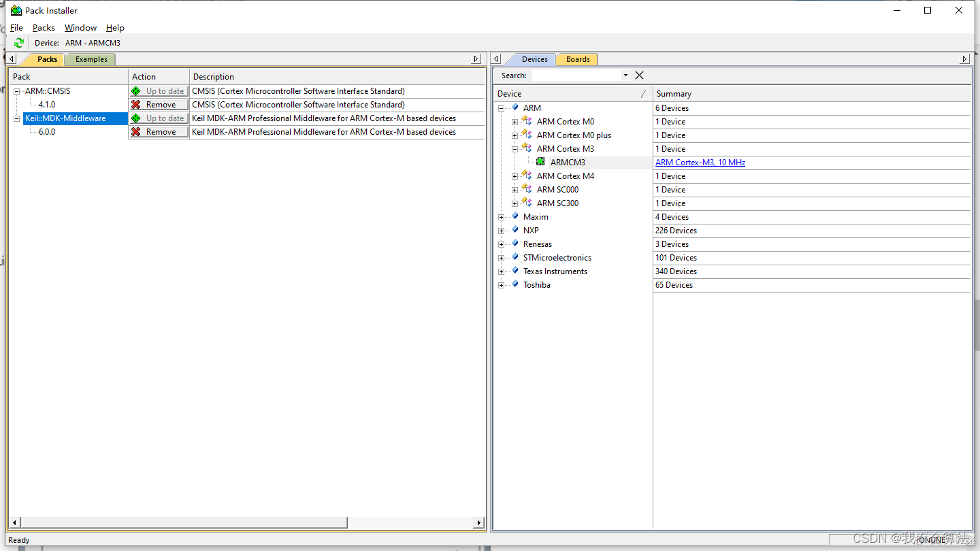Viewport: 980px width, 551px height.
Task: Select the Maxim vendor row
Action: (536, 217)
